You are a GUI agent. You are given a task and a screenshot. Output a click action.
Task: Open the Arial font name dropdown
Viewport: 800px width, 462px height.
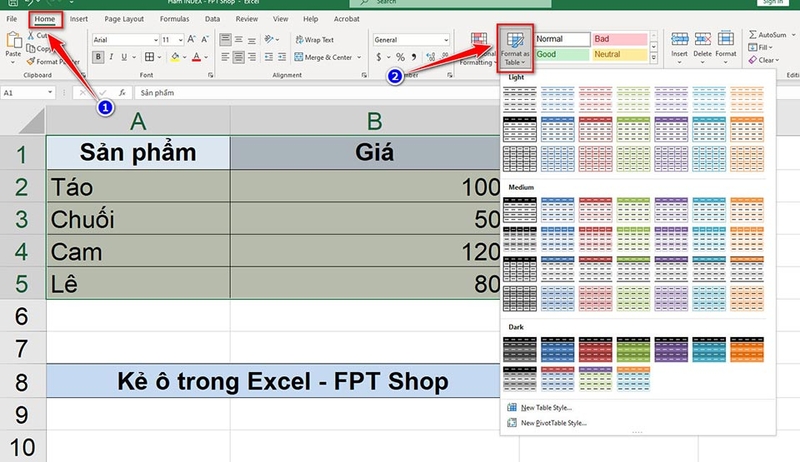click(156, 40)
